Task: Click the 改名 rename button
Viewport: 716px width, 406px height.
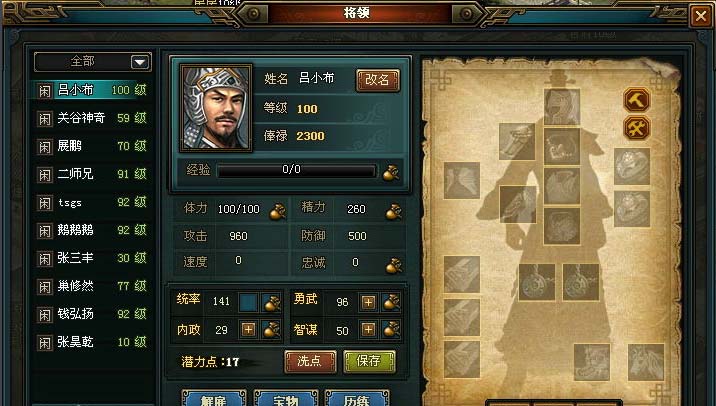Action: click(378, 80)
